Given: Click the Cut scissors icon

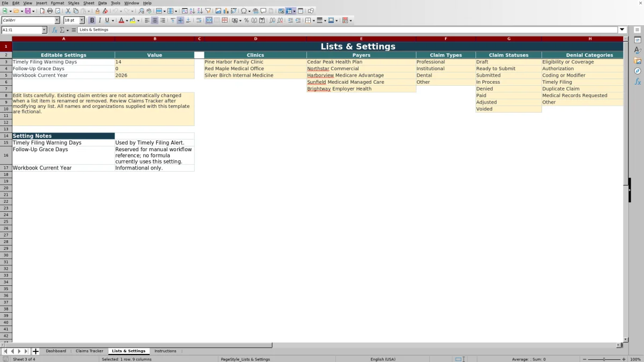Looking at the screenshot, I should tap(68, 11).
